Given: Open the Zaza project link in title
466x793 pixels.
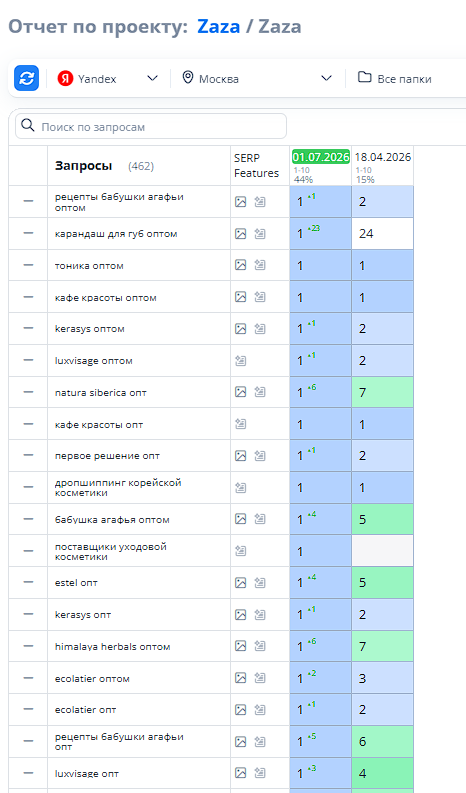Looking at the screenshot, I should pos(219,26).
